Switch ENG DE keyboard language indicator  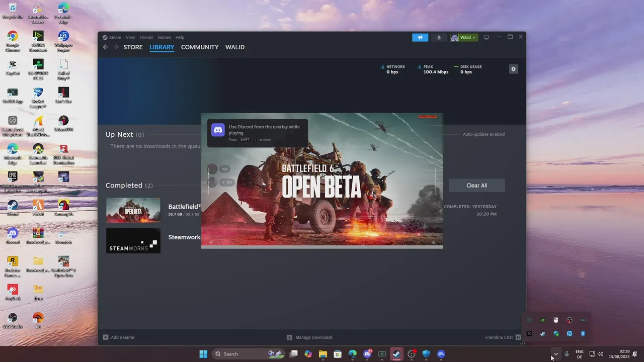point(580,354)
